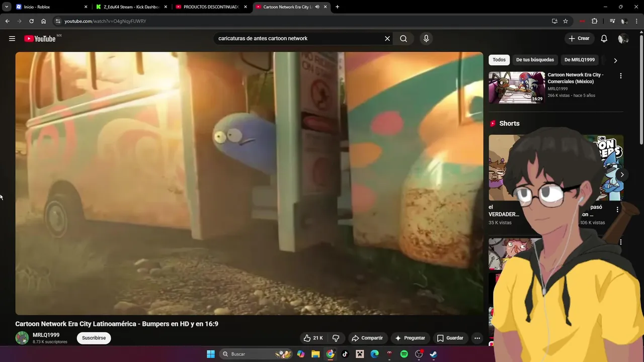Screen dimensions: 644x362
Task: Click the browser address bar URL
Action: point(105,21)
